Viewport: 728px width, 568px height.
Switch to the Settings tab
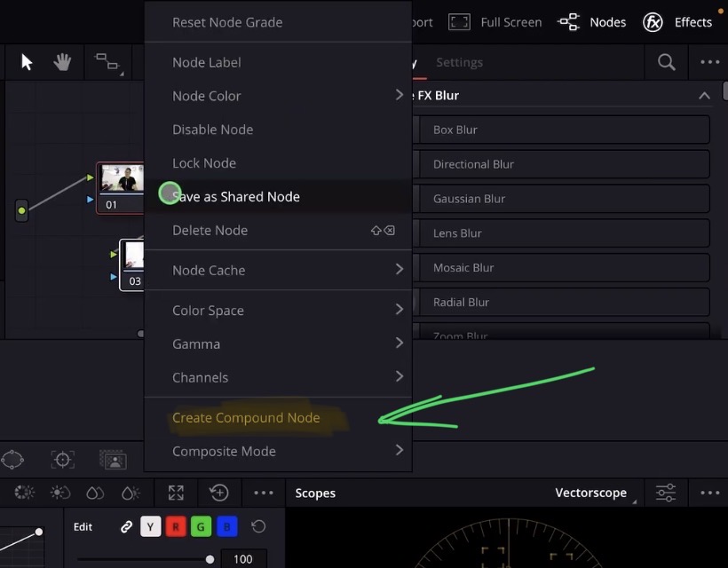point(459,62)
